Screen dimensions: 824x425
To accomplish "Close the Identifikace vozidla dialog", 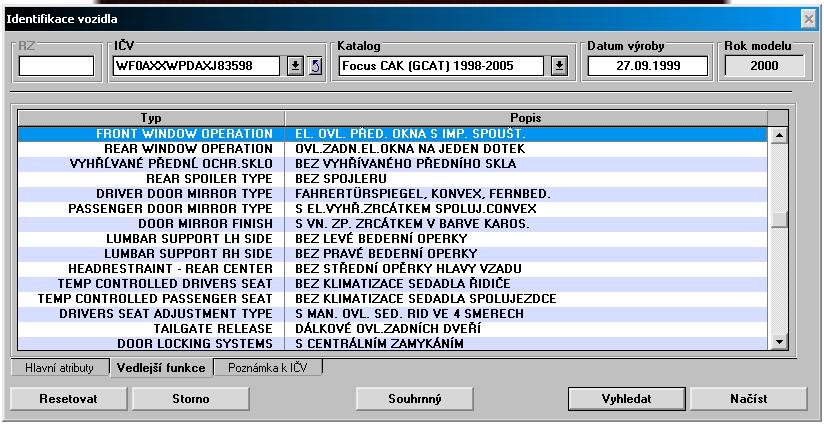I will pyautogui.click(x=808, y=19).
